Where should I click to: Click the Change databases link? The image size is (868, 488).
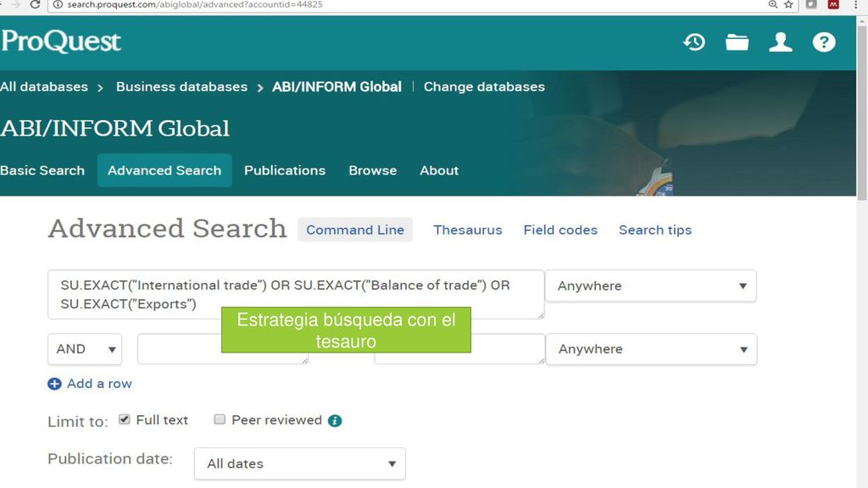pyautogui.click(x=484, y=87)
